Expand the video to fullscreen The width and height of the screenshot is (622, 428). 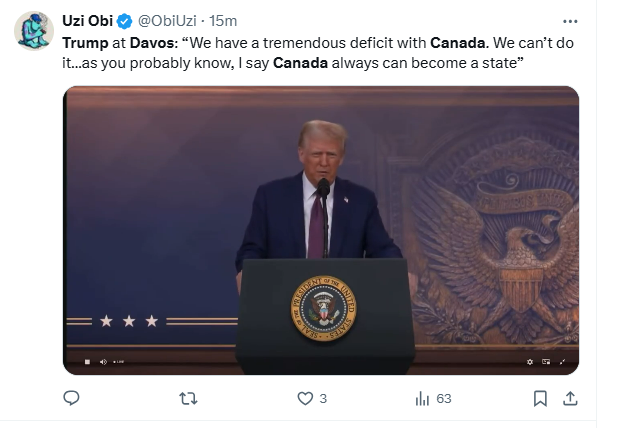pyautogui.click(x=562, y=362)
